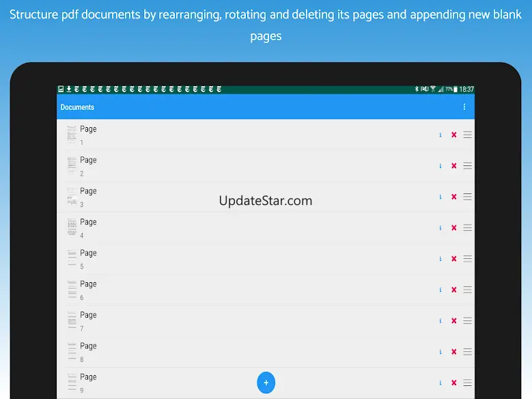
Task: Grab the reorder handle of Page 7
Action: tap(468, 321)
